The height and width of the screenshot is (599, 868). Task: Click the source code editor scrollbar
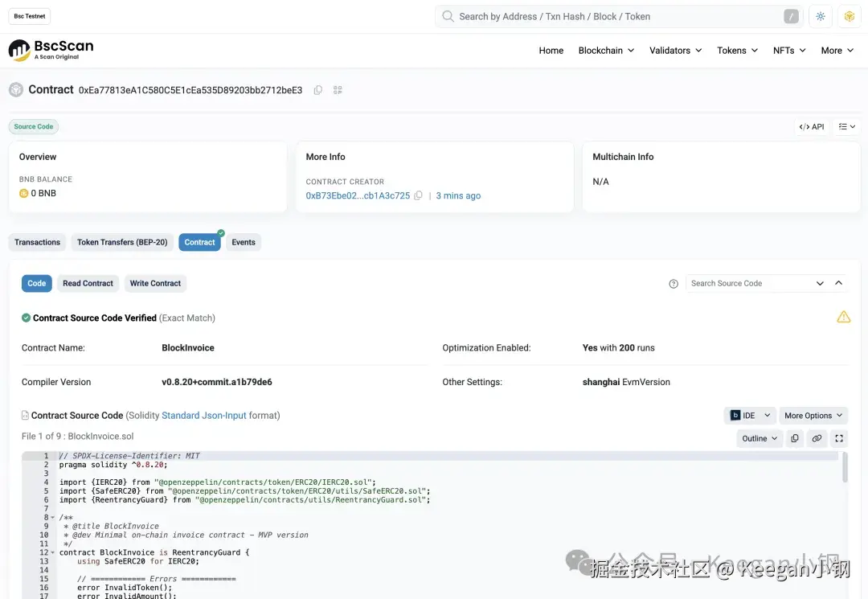(x=844, y=467)
